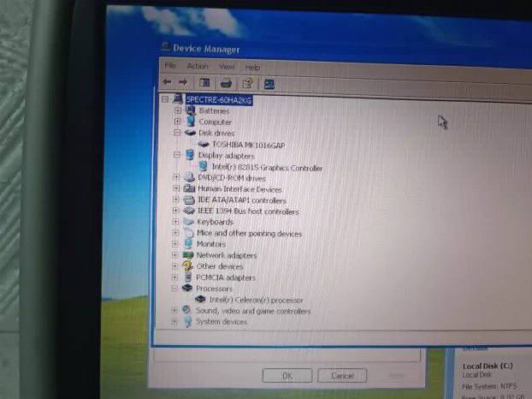Click the Computer category icon

[191, 121]
